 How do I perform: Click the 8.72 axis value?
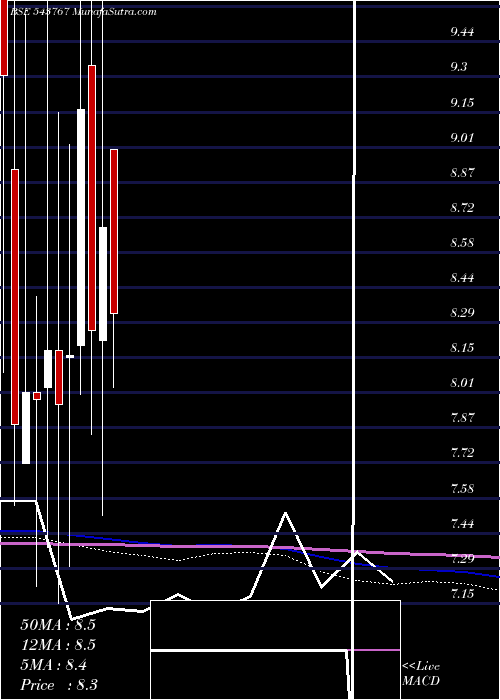(x=462, y=208)
